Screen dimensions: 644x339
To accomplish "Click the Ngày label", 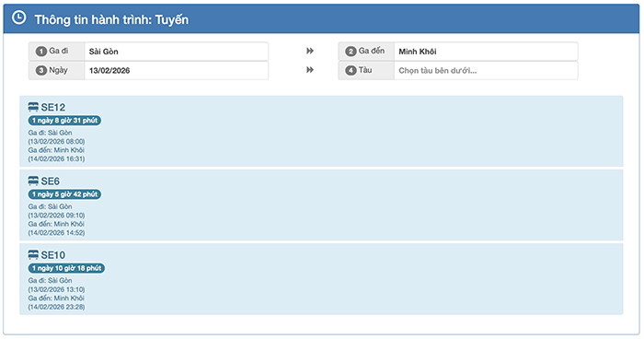I will coord(58,70).
